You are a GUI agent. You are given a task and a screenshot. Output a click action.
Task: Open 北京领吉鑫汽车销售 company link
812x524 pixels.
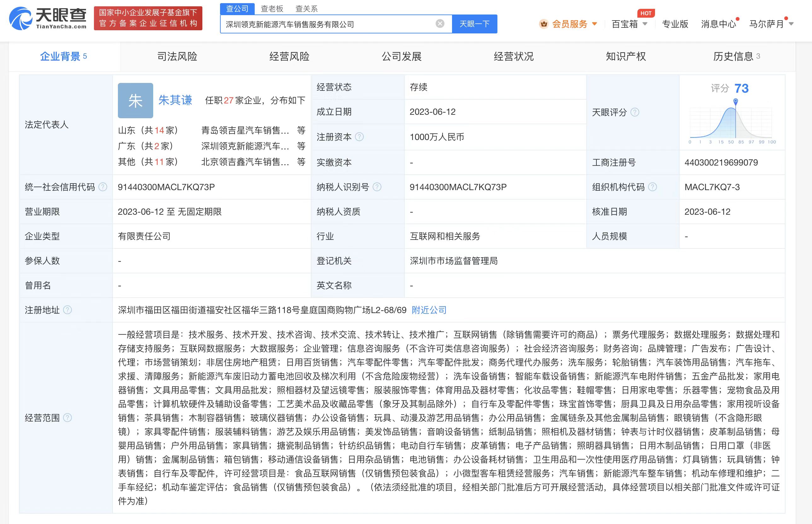click(x=245, y=162)
